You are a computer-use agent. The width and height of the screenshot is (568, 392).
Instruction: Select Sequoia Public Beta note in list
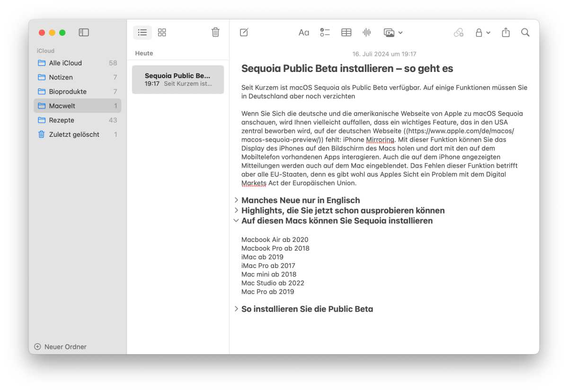[178, 80]
